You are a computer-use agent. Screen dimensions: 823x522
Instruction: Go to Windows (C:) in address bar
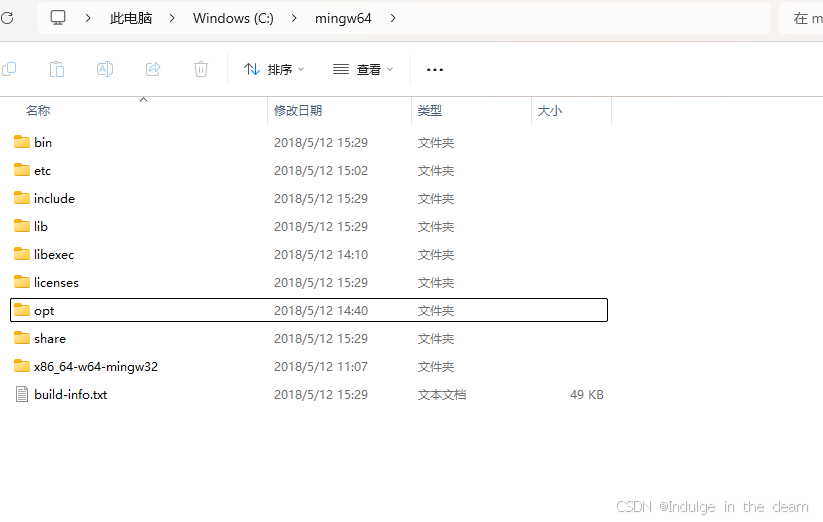coord(233,18)
